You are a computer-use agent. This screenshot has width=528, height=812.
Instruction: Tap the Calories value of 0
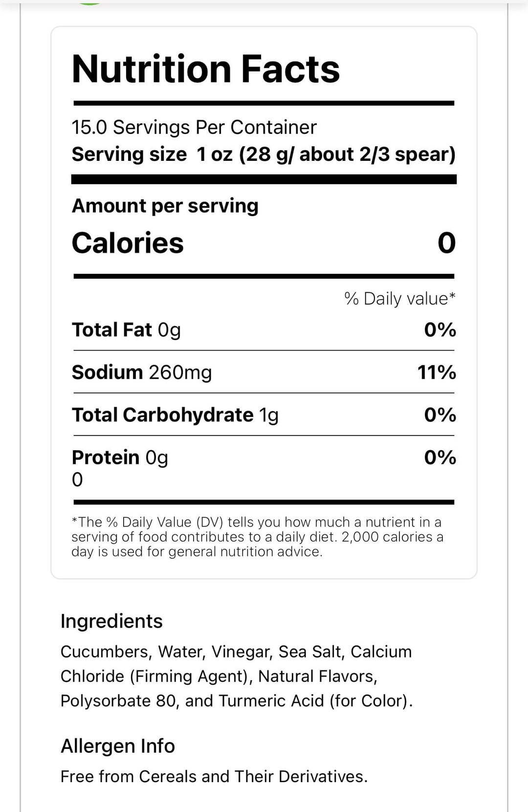point(446,243)
